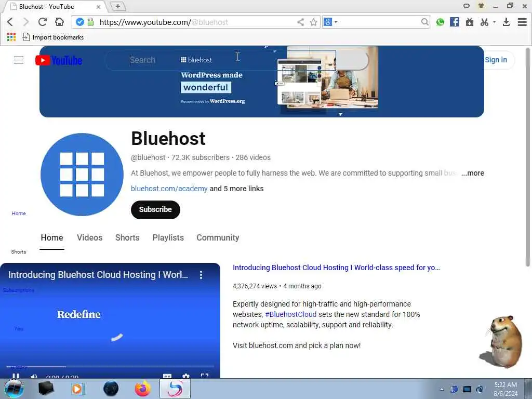Screen dimensions: 532x399
Task: Open the 'and 5 more links' text
Action: (x=236, y=189)
